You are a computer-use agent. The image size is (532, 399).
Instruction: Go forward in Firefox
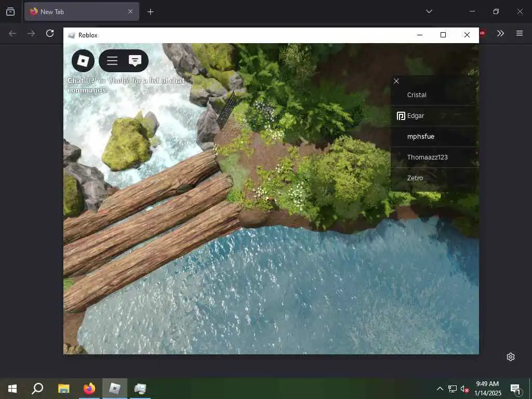31,33
